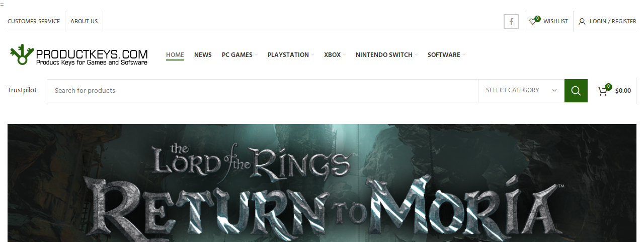Expand the Xbox menu
Image resolution: width=644 pixels, height=242 pixels.
pyautogui.click(x=335, y=55)
